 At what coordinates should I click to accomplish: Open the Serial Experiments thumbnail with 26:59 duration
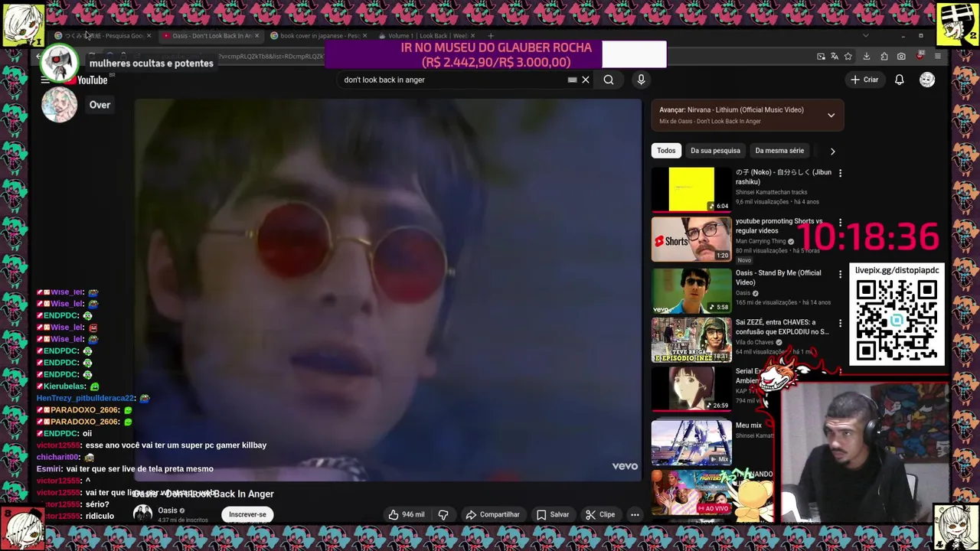(691, 389)
